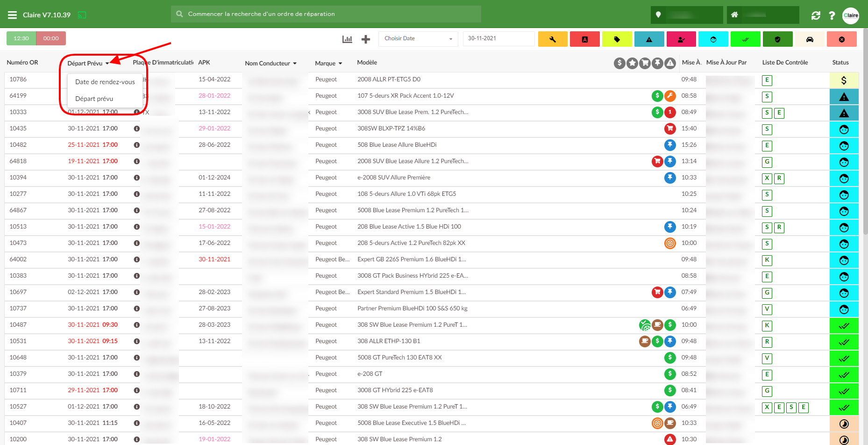868x445 pixels.
Task: Toggle the red letter A status filter
Action: (585, 39)
